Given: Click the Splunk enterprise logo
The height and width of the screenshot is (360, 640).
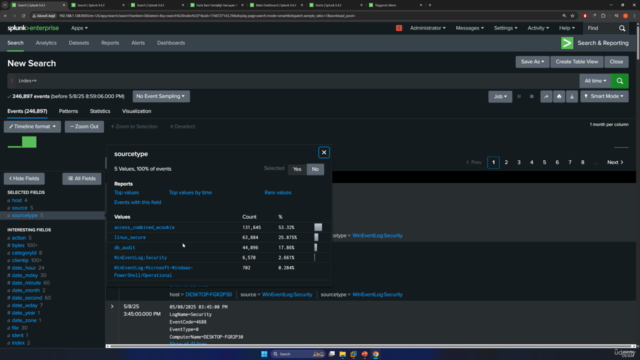Looking at the screenshot, I should click(x=33, y=28).
